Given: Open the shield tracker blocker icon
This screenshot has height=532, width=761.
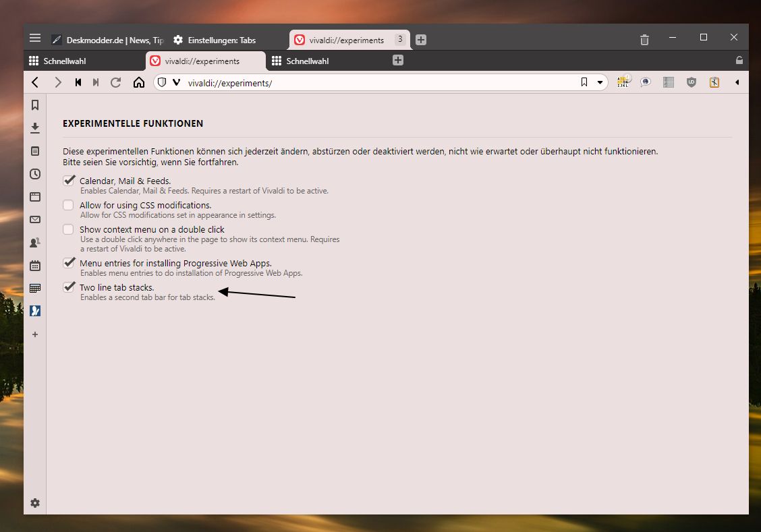Looking at the screenshot, I should [x=162, y=82].
